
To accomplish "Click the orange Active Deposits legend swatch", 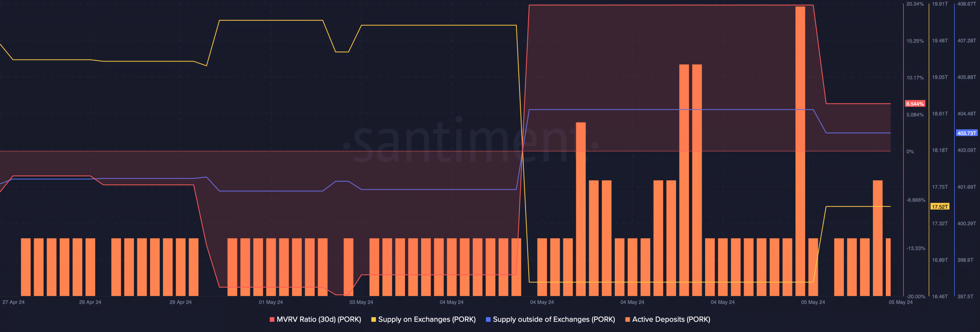I will point(627,319).
